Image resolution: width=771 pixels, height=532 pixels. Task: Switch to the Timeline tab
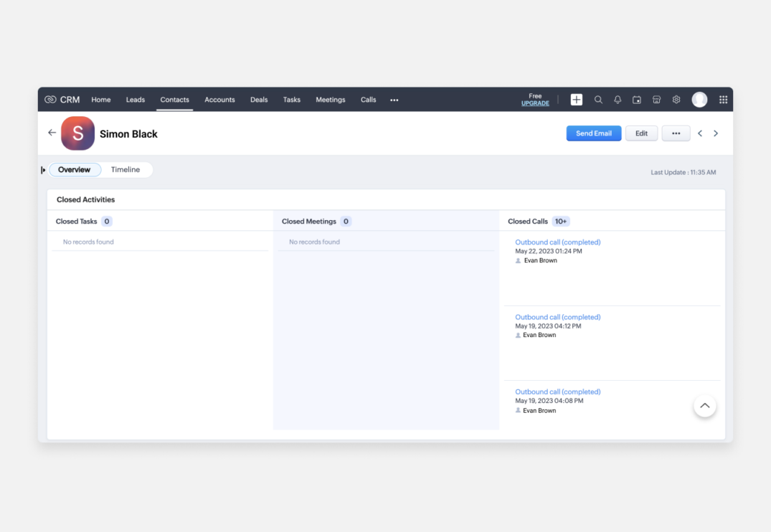tap(126, 169)
